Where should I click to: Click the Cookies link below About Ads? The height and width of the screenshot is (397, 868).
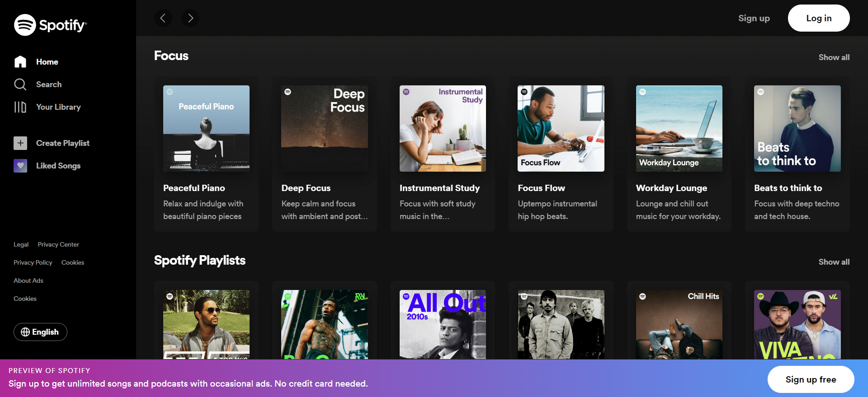coord(25,299)
